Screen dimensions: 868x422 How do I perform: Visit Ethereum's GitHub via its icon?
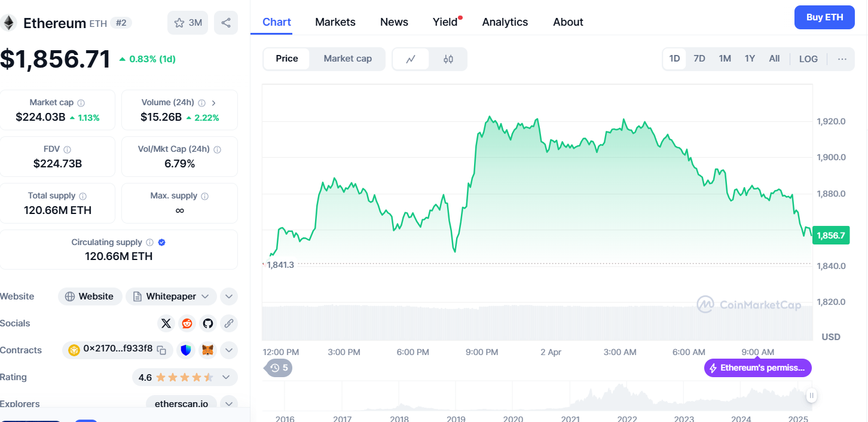tap(207, 323)
